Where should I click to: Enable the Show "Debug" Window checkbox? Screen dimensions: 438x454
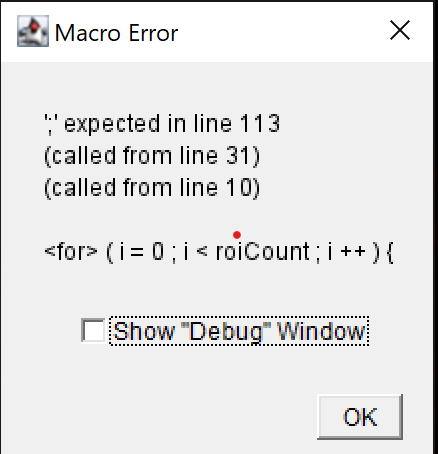coord(93,330)
